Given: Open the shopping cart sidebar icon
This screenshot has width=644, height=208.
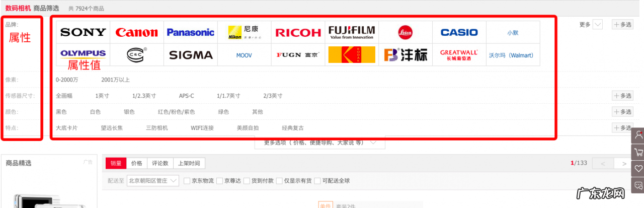Looking at the screenshot, I should coord(638,152).
